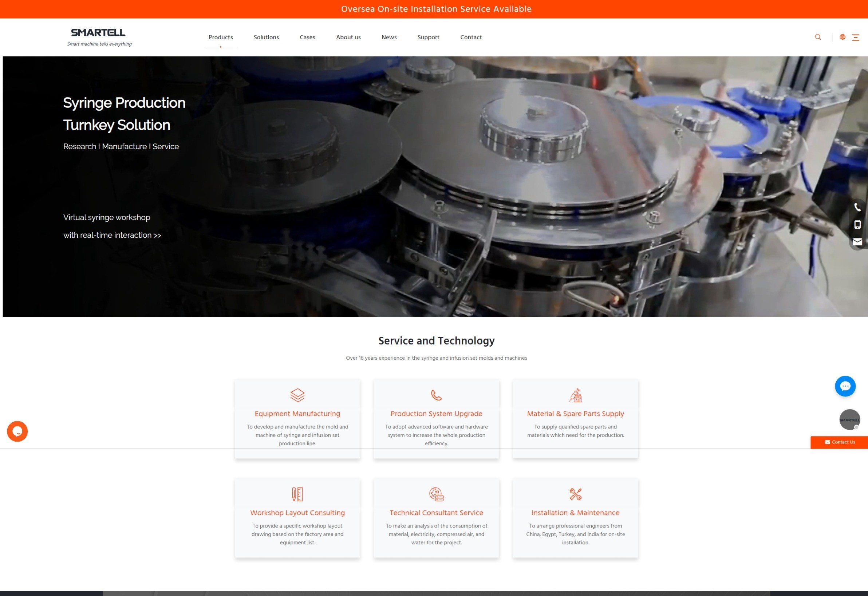Click the envelope email icon on right sidebar
868x596 pixels.
[x=857, y=242]
